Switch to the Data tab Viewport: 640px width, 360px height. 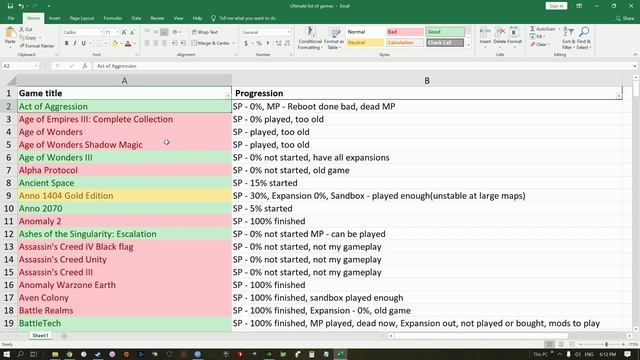136,18
